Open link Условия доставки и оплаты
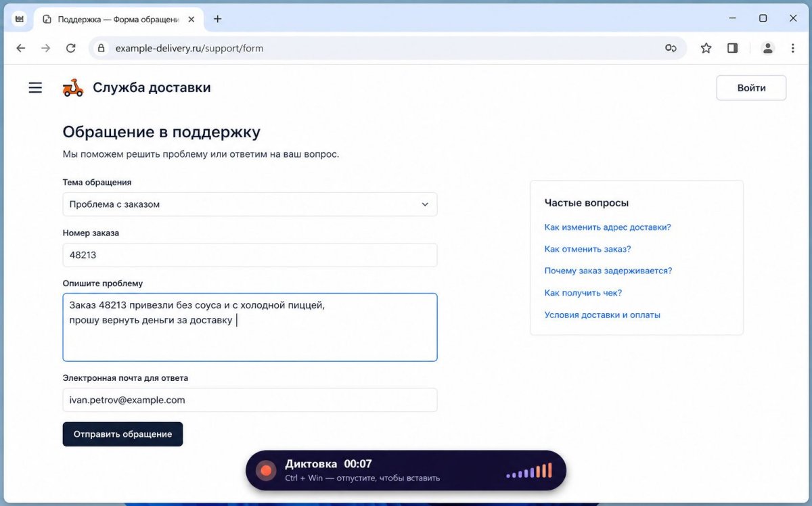 [x=602, y=315]
